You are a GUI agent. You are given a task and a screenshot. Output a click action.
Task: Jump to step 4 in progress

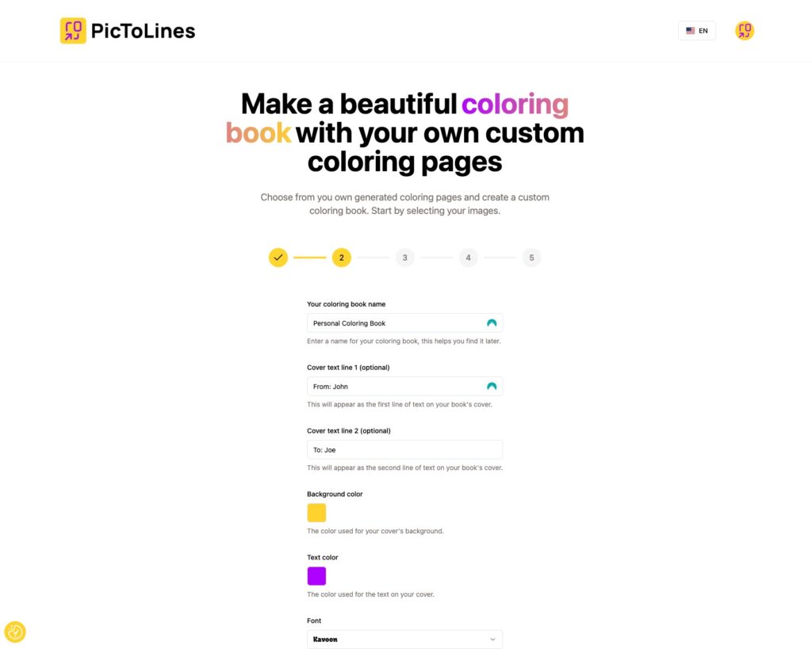(x=468, y=258)
